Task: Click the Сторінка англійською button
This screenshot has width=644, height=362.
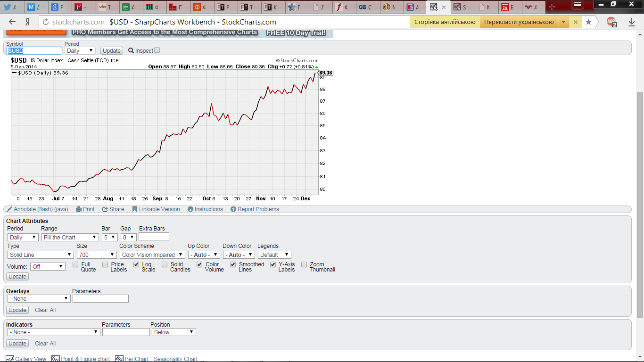Action: pos(445,22)
